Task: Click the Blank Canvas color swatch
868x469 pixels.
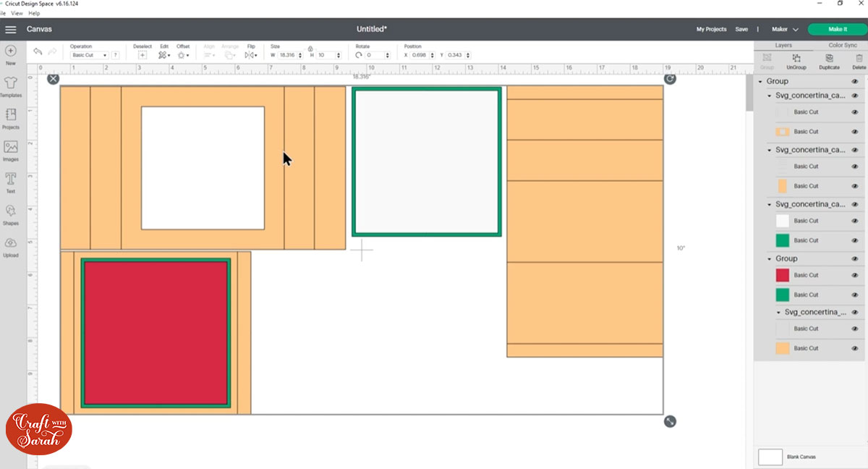Action: [770, 457]
